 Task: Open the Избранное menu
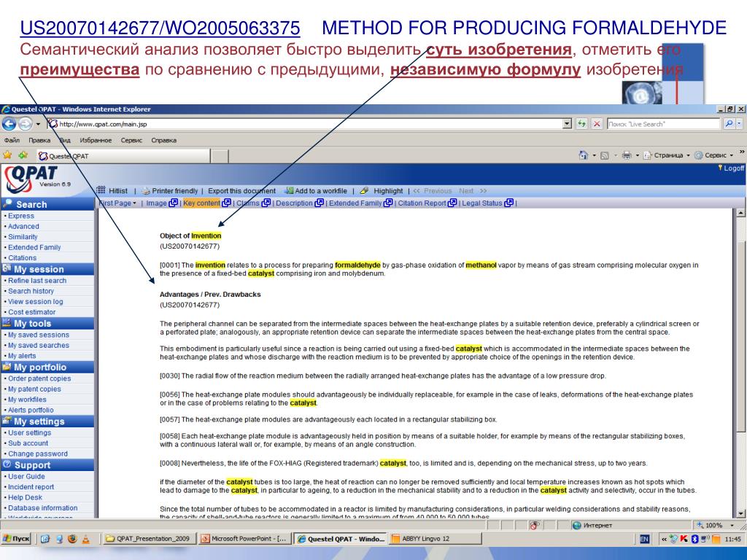point(96,141)
